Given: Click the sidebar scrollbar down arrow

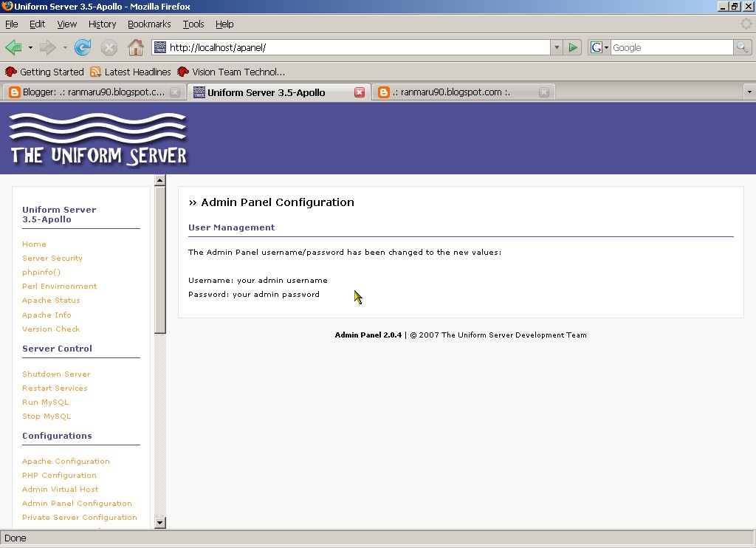Looking at the screenshot, I should tap(160, 522).
